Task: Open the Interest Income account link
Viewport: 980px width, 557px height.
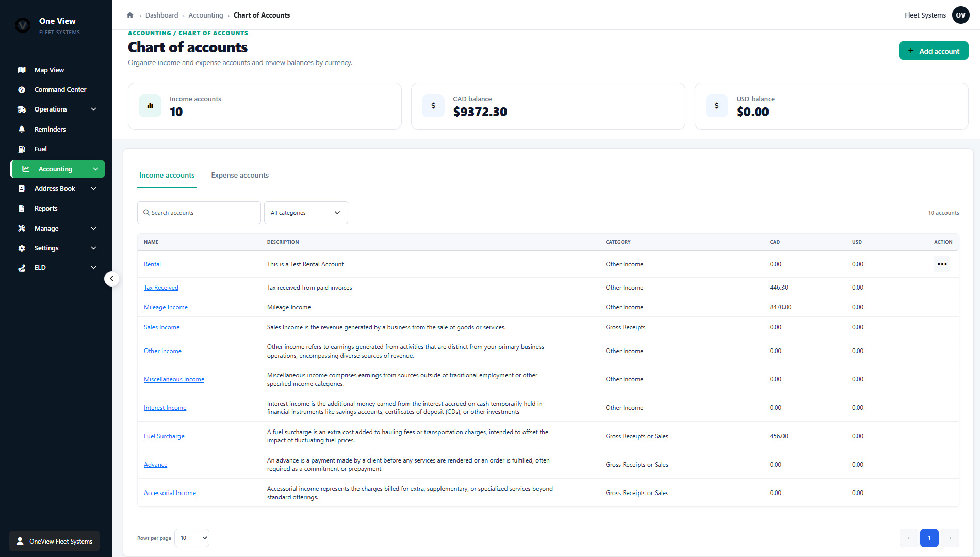Action: (x=165, y=408)
